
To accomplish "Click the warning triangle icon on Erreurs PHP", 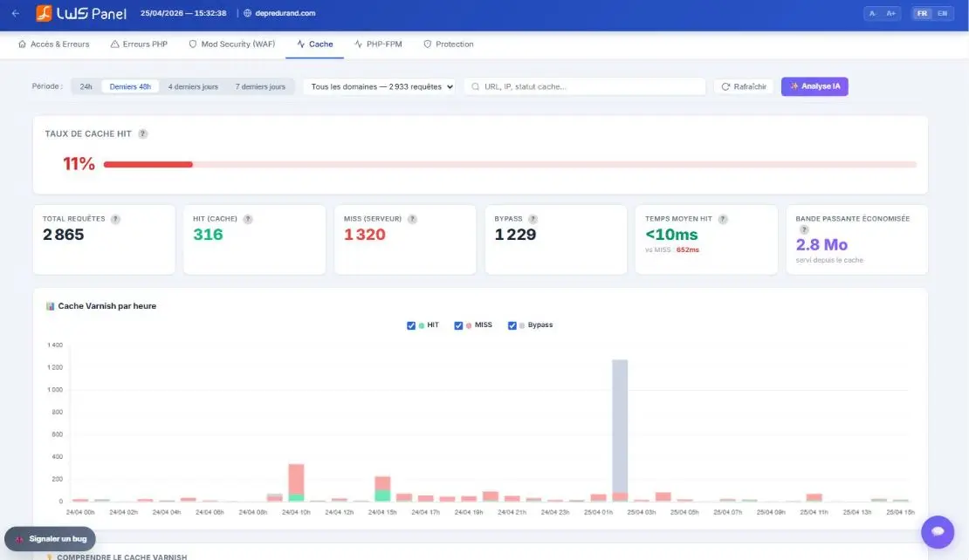I will point(114,44).
